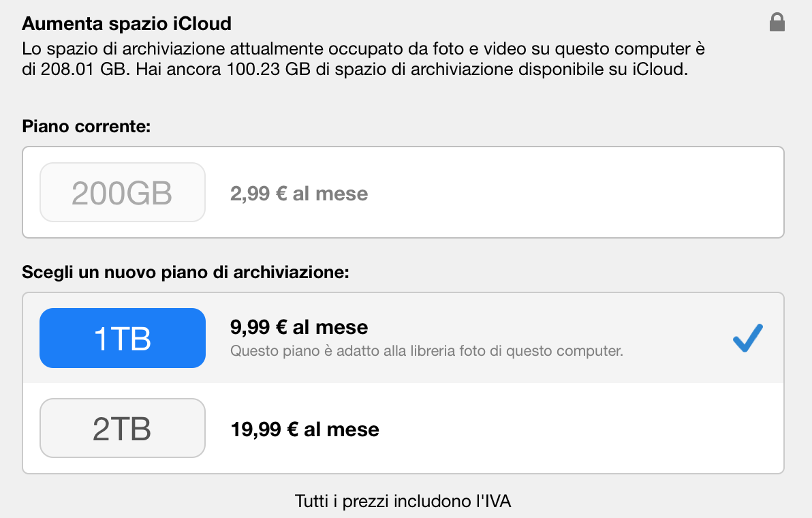Image resolution: width=812 pixels, height=518 pixels.
Task: Click the empty area of the 2TB row
Action: [x=579, y=429]
